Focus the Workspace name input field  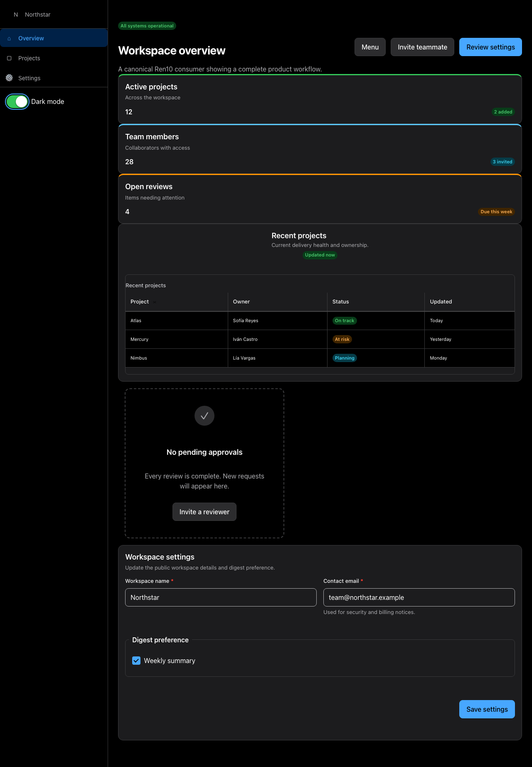pyautogui.click(x=221, y=597)
